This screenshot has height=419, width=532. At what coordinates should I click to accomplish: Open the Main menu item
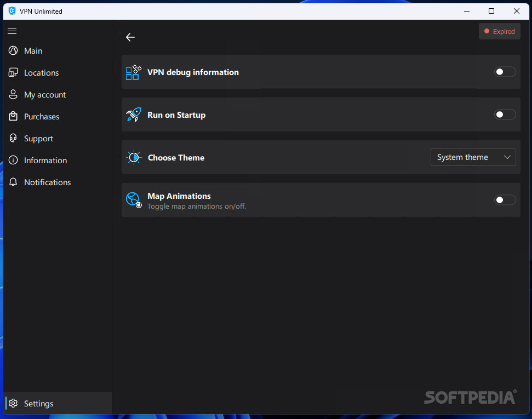point(58,50)
